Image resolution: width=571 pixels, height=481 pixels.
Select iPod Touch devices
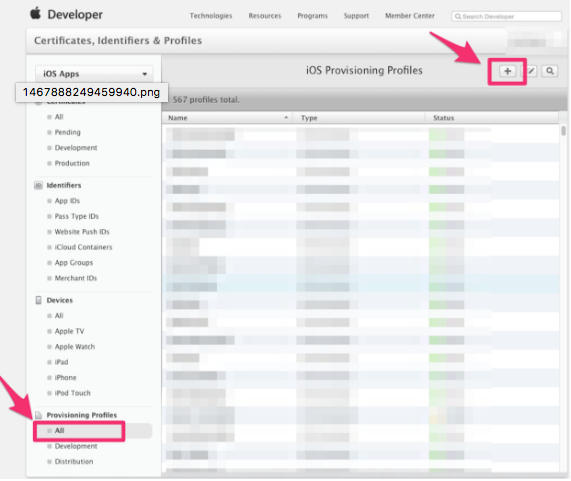[x=72, y=393]
